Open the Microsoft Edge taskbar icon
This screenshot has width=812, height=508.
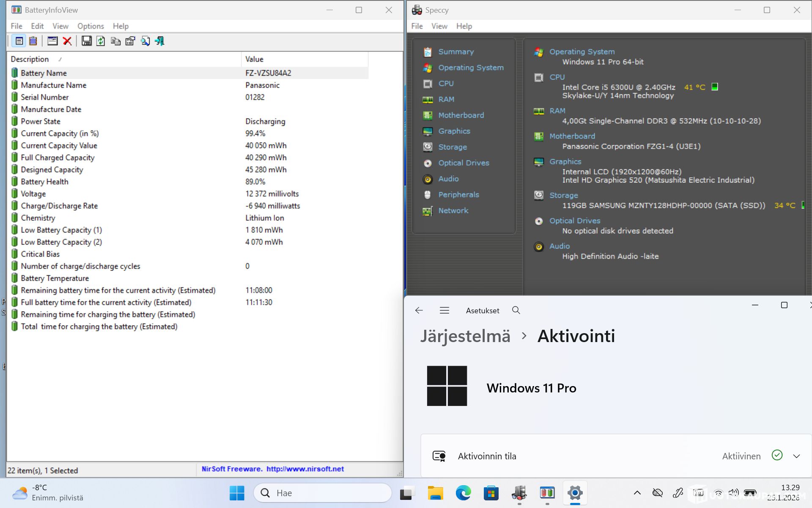click(463, 493)
